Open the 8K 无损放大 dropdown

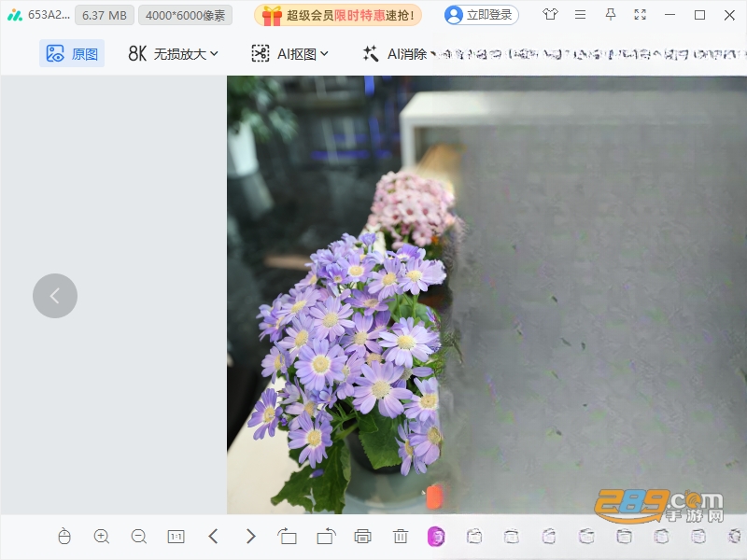pyautogui.click(x=173, y=54)
